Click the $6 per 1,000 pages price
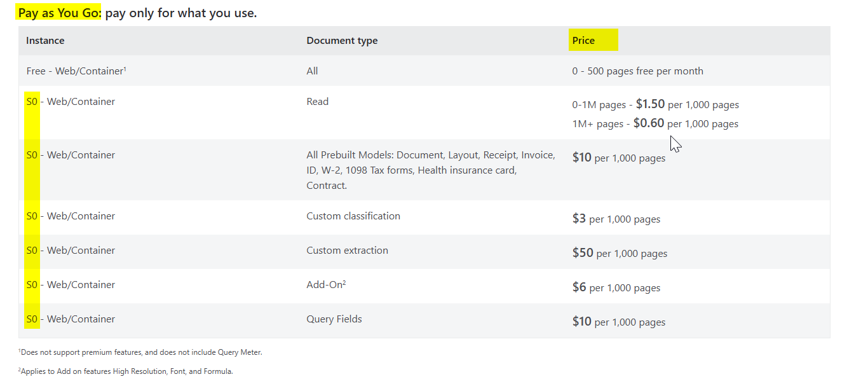Viewport: 868px width, 379px height. (x=616, y=287)
